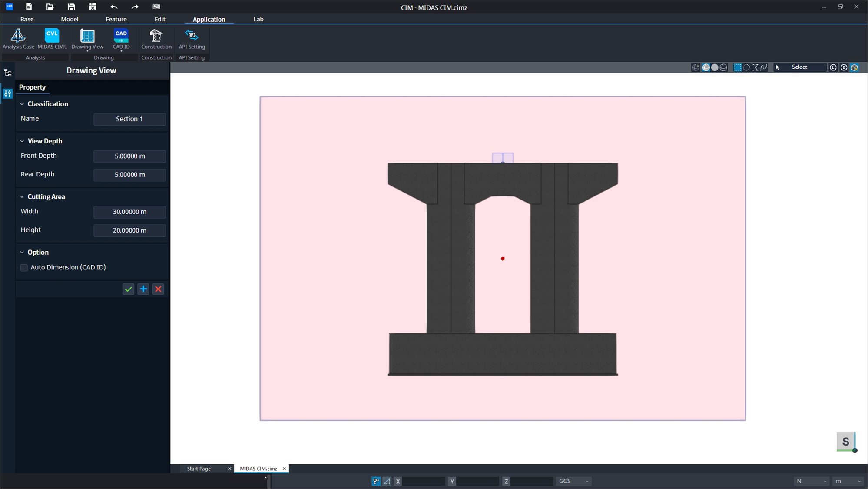The height and width of the screenshot is (489, 868).
Task: Open the CAD ID tool
Action: [x=121, y=39]
